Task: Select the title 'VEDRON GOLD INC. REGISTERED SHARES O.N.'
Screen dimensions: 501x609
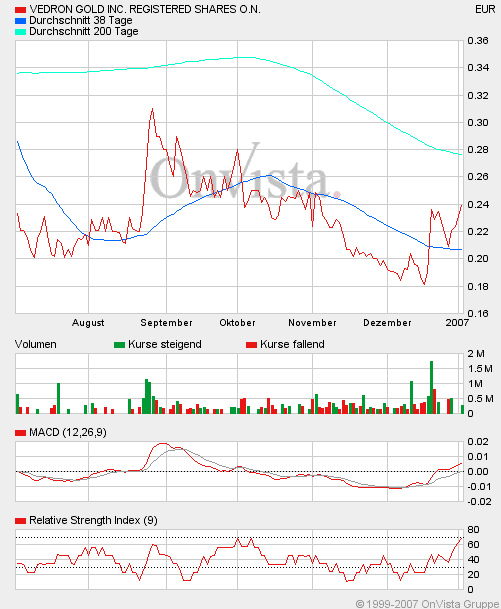Action: tap(145, 9)
